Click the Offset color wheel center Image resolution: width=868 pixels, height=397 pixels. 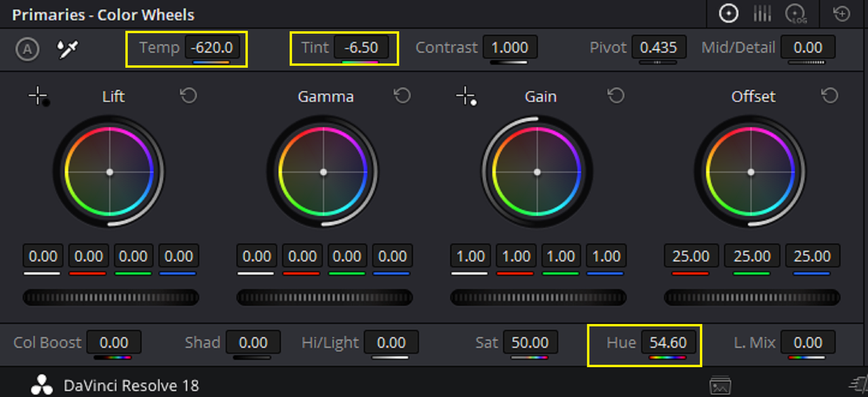(x=751, y=172)
